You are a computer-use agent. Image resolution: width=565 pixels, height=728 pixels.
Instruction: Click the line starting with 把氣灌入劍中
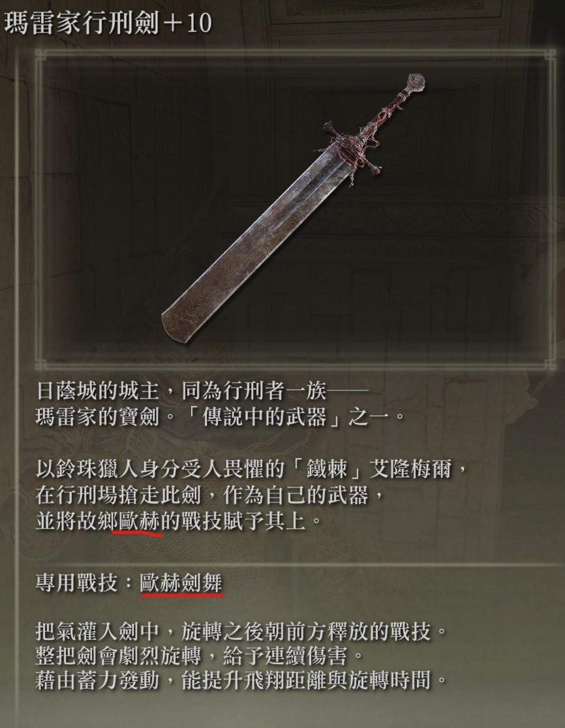[241, 631]
